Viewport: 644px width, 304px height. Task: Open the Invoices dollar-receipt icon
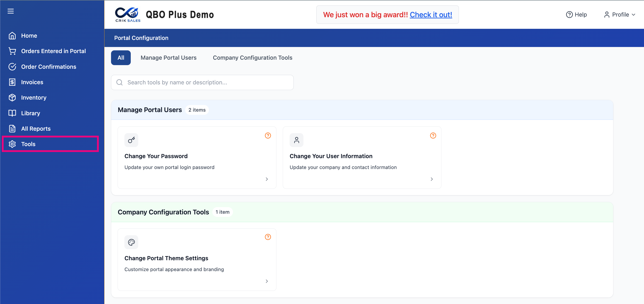point(12,82)
